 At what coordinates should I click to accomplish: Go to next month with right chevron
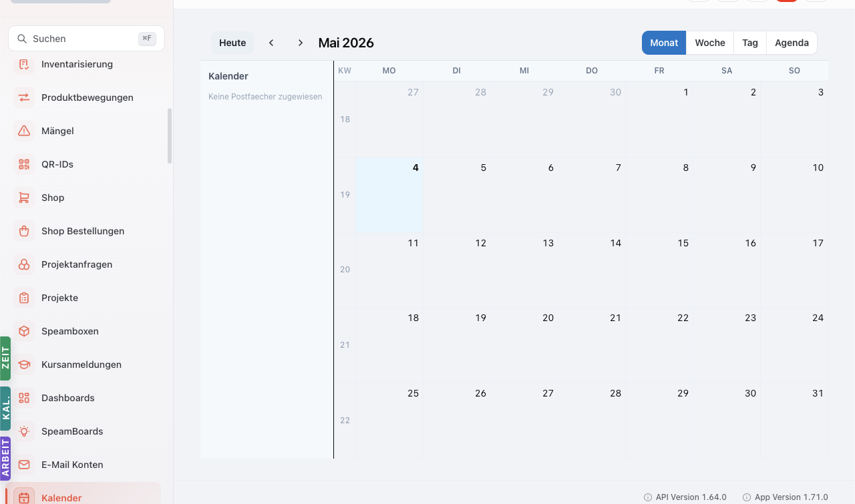[301, 43]
